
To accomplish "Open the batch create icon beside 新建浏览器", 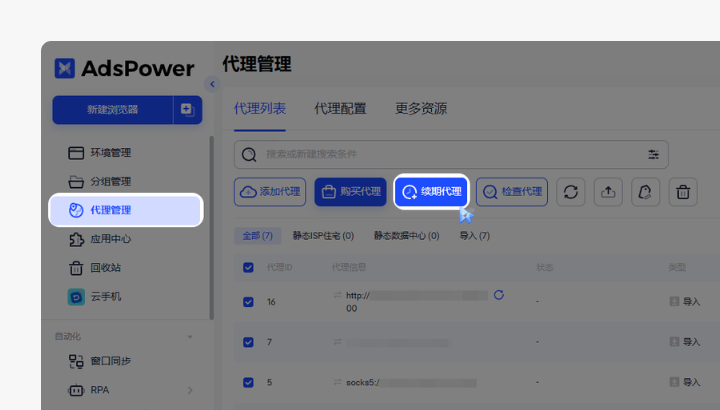I will pyautogui.click(x=187, y=110).
